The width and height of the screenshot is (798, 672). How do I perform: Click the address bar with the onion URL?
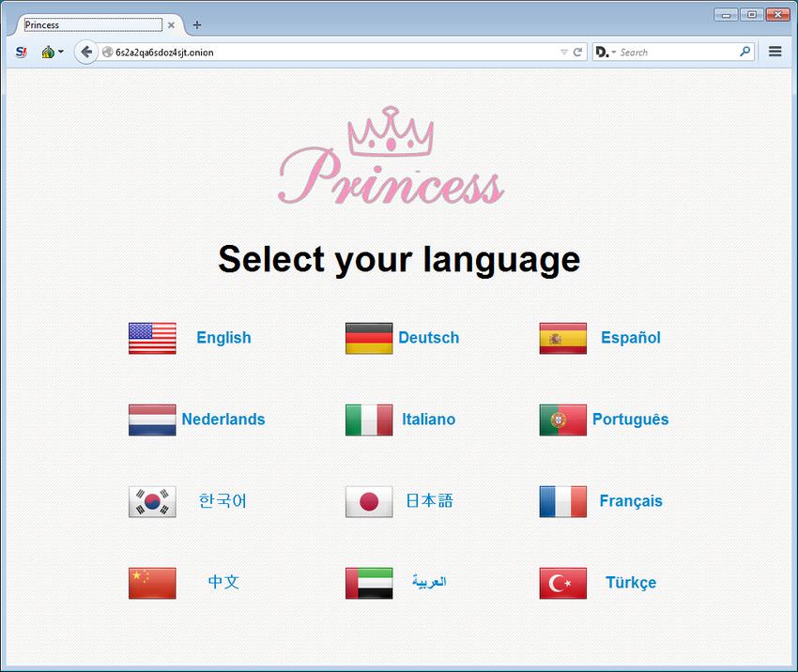coord(329,53)
